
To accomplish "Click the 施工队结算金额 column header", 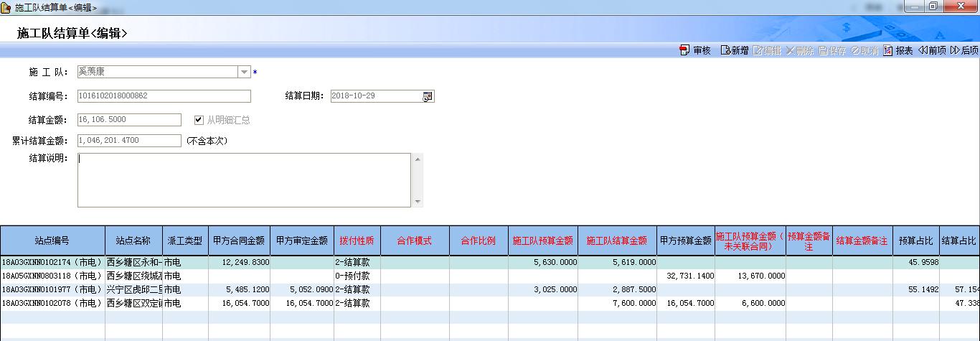I will click(x=616, y=241).
